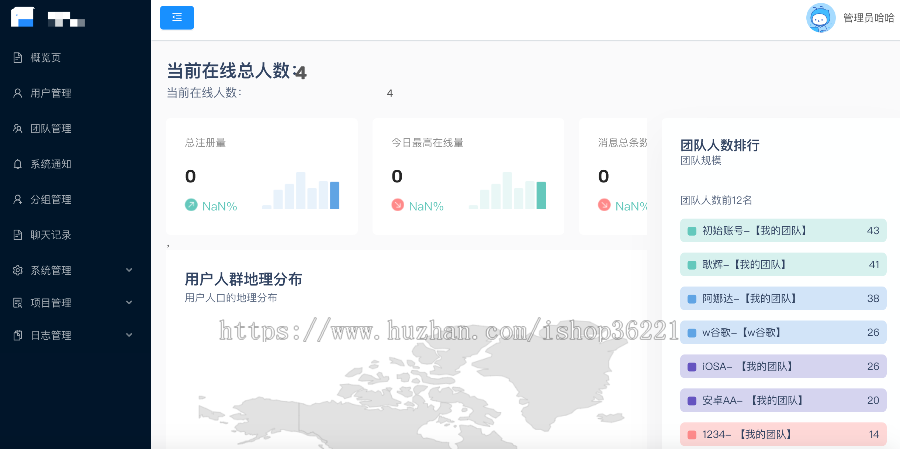Click the 用户人群地理分布 title
Image resolution: width=900 pixels, height=449 pixels.
tap(243, 280)
